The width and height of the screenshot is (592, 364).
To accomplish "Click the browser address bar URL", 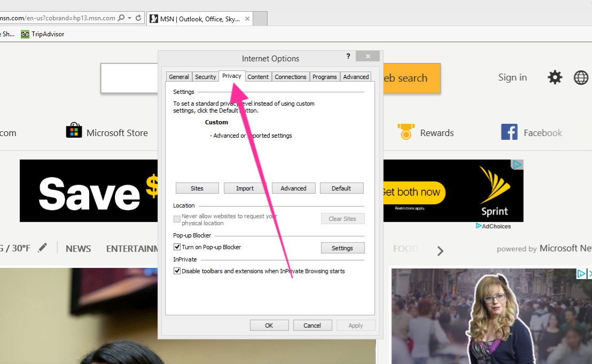I will 58,18.
